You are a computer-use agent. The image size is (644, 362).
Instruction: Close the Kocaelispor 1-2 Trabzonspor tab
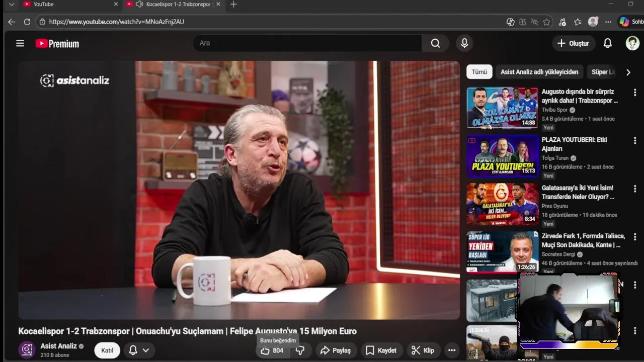218,4
